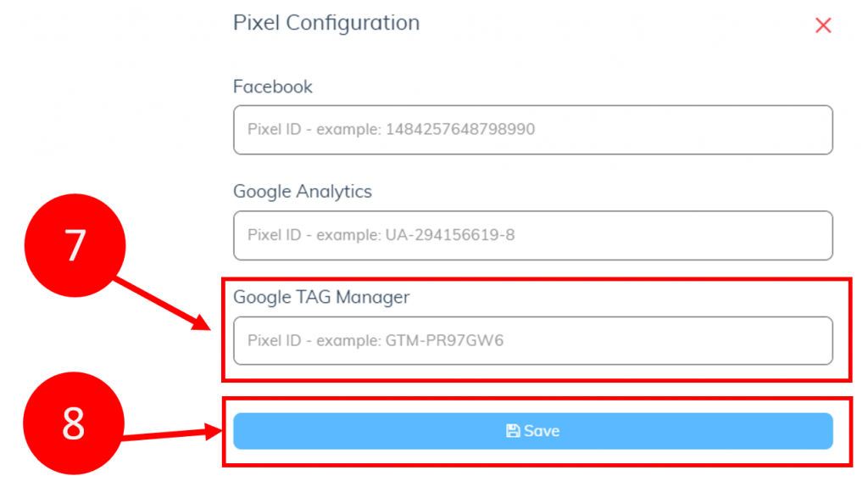The width and height of the screenshot is (868, 487).
Task: Click the GTM-PR97GW6 example placeholder text
Action: (444, 340)
